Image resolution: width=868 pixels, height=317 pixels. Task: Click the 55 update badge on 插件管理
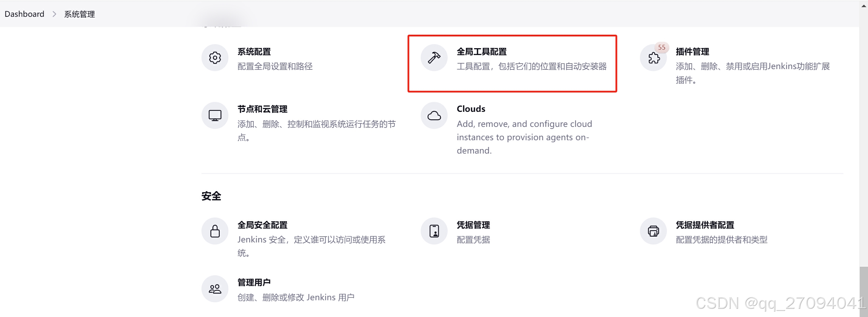tap(661, 47)
